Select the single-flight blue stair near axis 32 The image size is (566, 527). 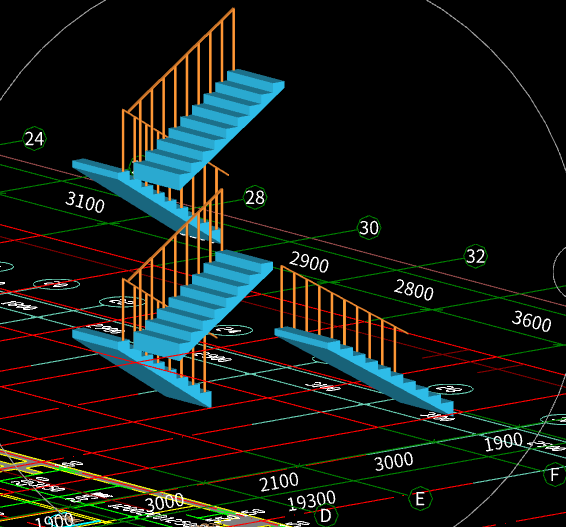pyautogui.click(x=365, y=370)
